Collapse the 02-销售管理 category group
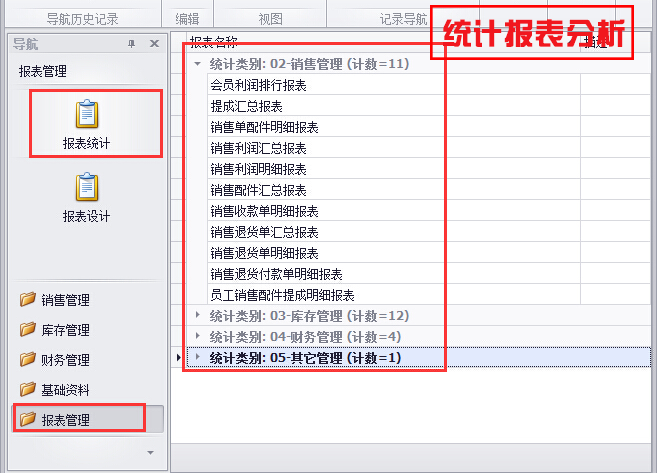Screen dimensions: 657x473 coord(198,64)
